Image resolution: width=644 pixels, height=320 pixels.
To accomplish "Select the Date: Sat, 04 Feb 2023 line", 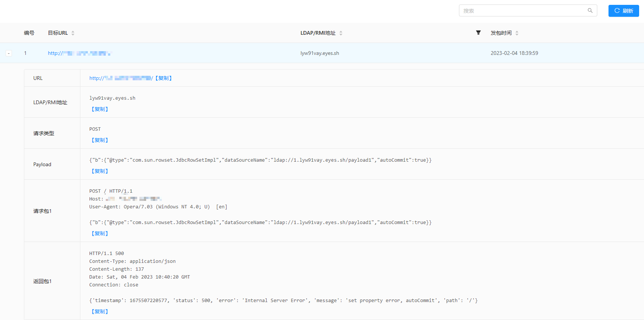I will [x=139, y=277].
